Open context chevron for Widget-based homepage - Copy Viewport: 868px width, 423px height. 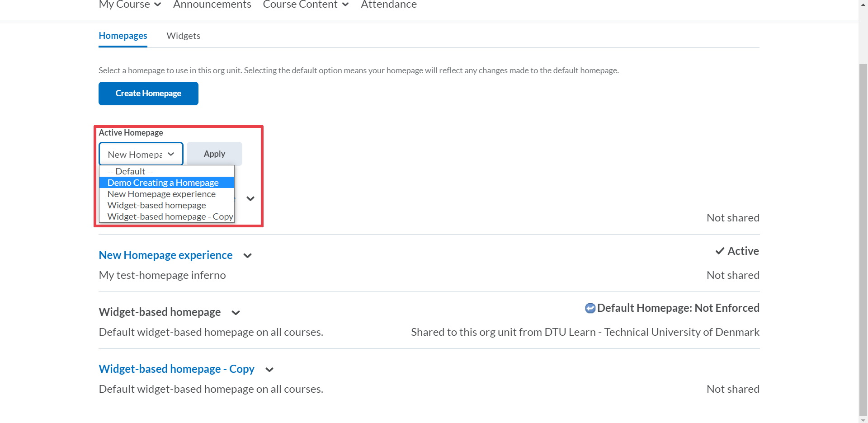point(269,370)
